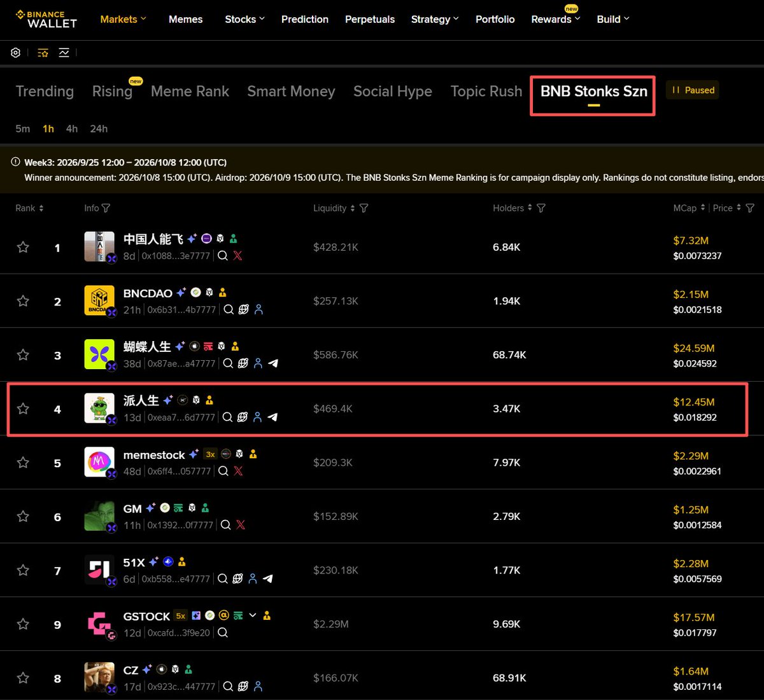Image resolution: width=764 pixels, height=700 pixels.
Task: Click the chart view icon in the toolbar
Action: click(64, 53)
